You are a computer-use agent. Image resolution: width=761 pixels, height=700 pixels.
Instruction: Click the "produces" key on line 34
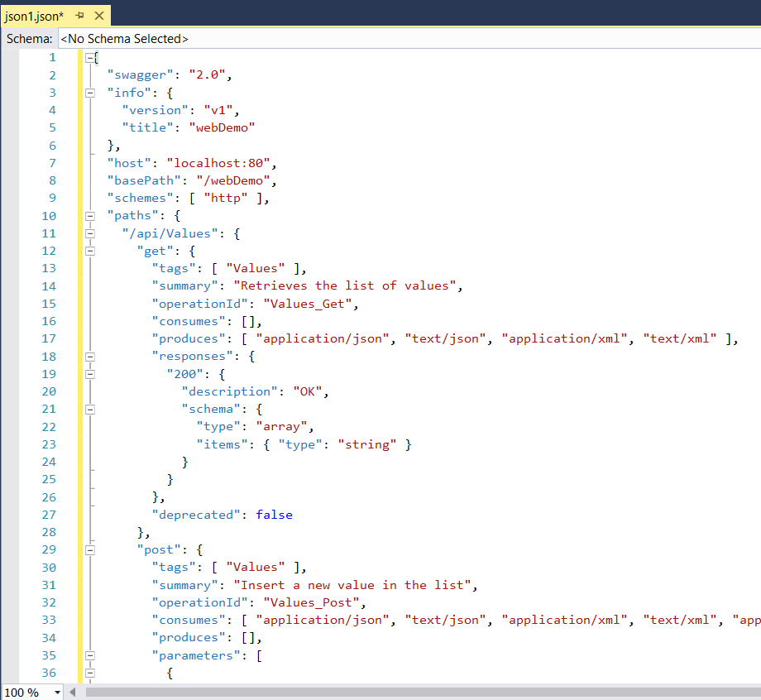click(x=189, y=638)
